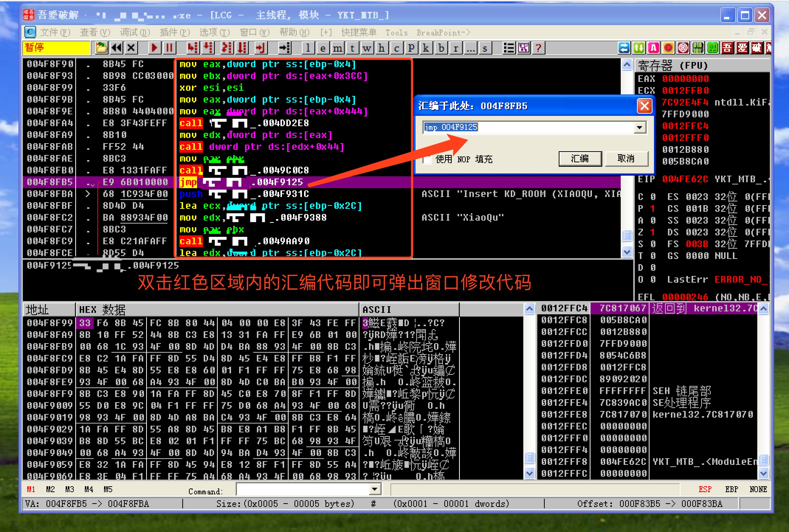Click the Command input box
Image resolution: width=789 pixels, height=532 pixels.
coord(303,490)
